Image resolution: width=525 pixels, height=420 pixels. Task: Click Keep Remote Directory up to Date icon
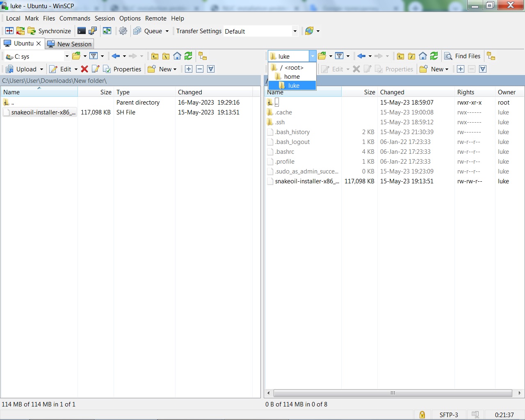[x=107, y=31]
